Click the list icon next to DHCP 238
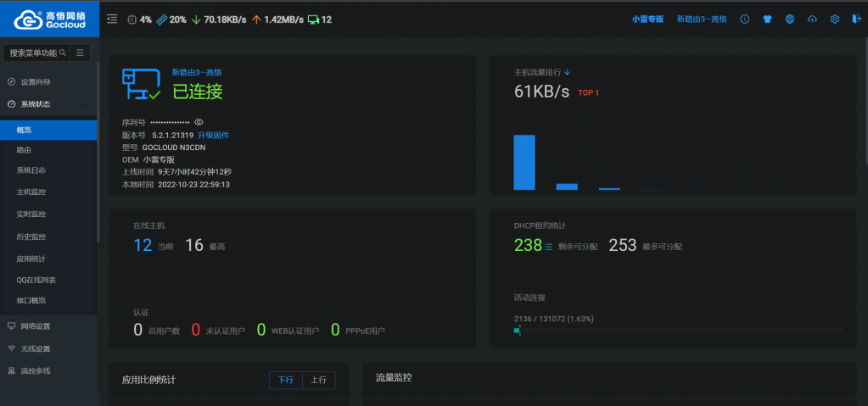868x406 pixels. [548, 247]
